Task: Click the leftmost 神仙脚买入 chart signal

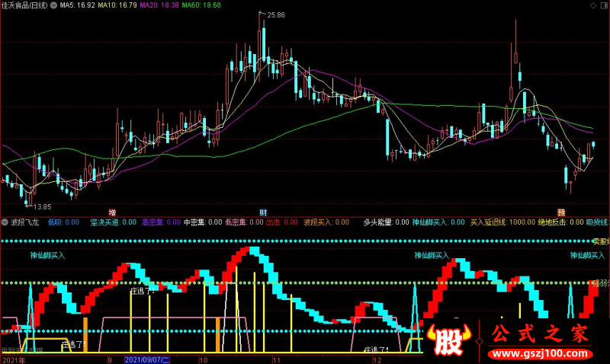Action: (47, 255)
